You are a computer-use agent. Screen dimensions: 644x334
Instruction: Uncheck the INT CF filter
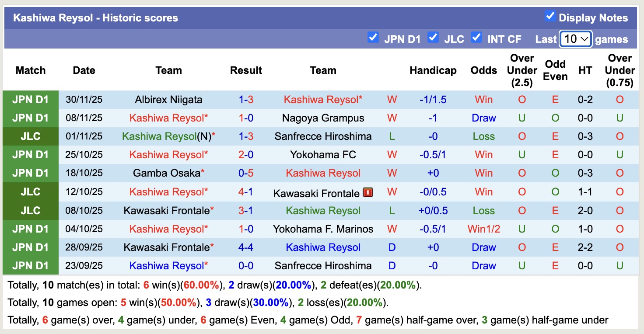(476, 38)
